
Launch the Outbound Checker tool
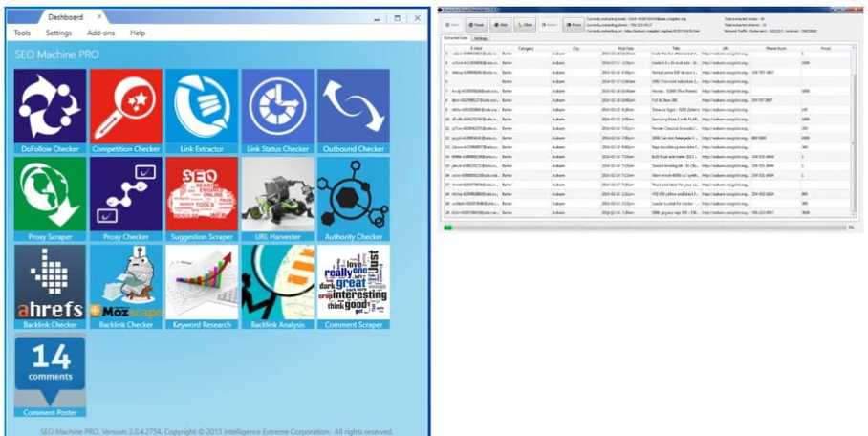(x=353, y=111)
